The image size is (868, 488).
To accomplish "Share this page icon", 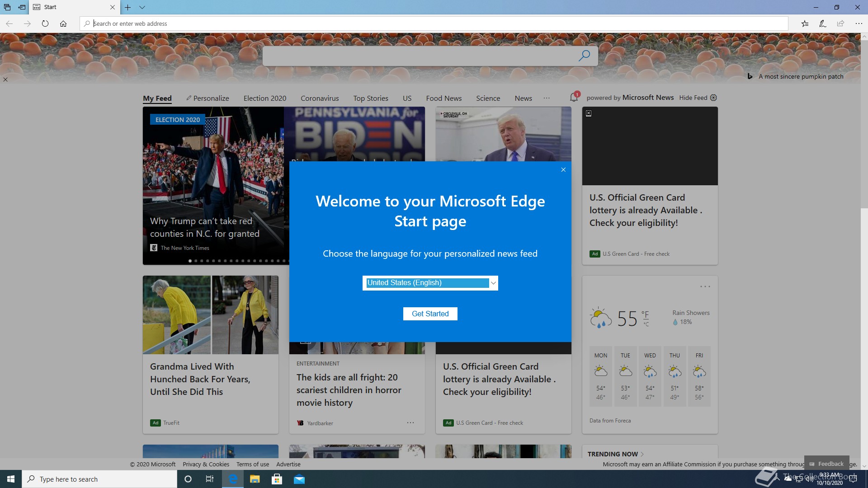I will (840, 23).
